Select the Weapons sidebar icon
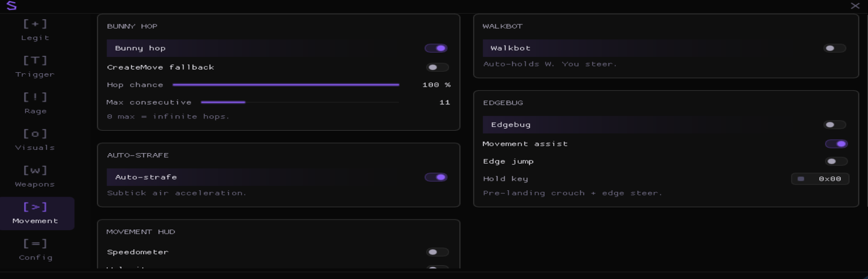The image size is (868, 279). 35,176
